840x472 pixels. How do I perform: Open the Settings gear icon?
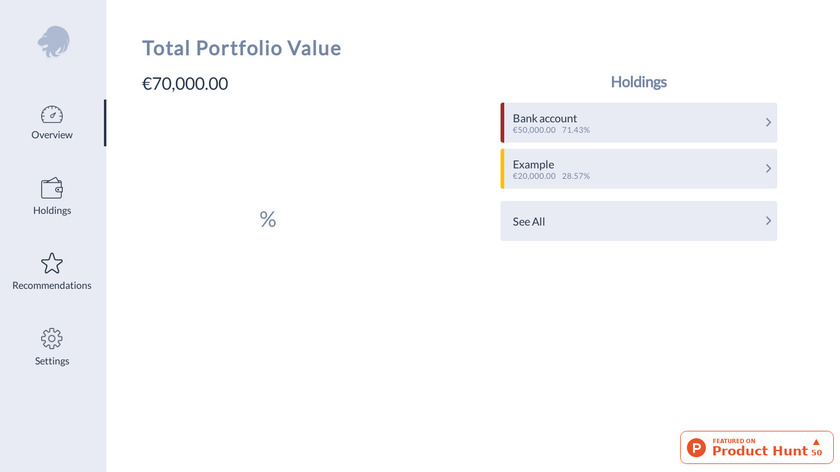click(52, 339)
